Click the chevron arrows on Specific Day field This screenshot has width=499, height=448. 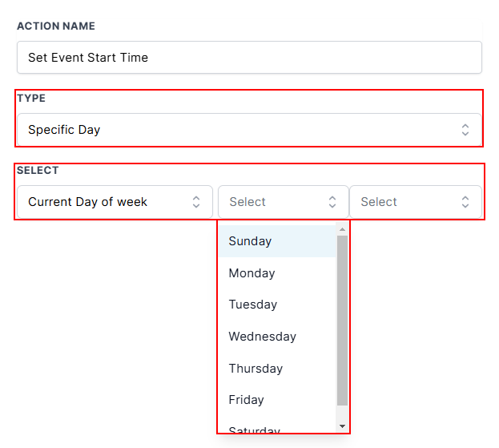[x=465, y=130]
